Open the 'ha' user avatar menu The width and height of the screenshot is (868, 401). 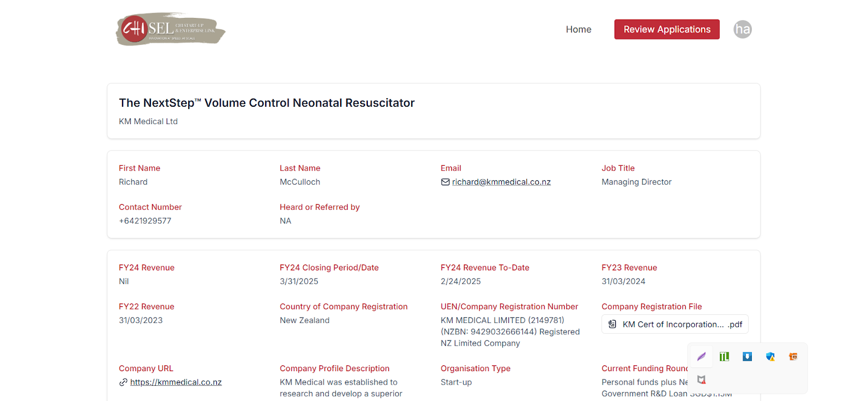pos(743,29)
